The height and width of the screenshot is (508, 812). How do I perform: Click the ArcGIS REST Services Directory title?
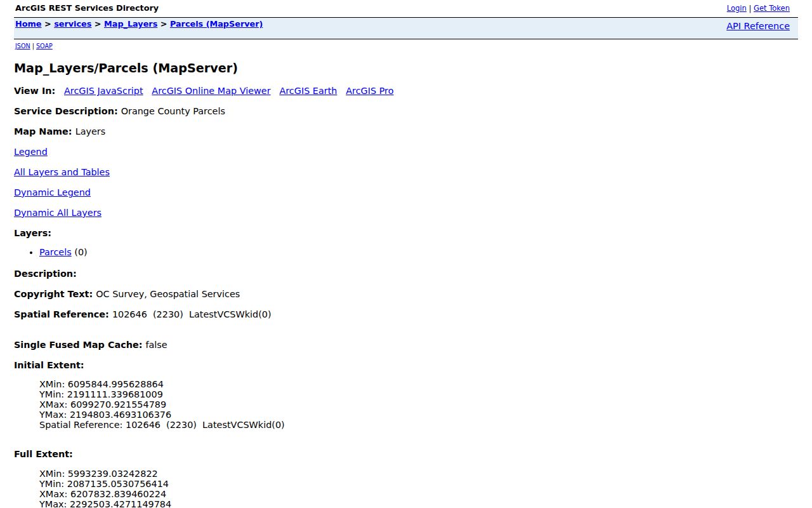tap(87, 8)
